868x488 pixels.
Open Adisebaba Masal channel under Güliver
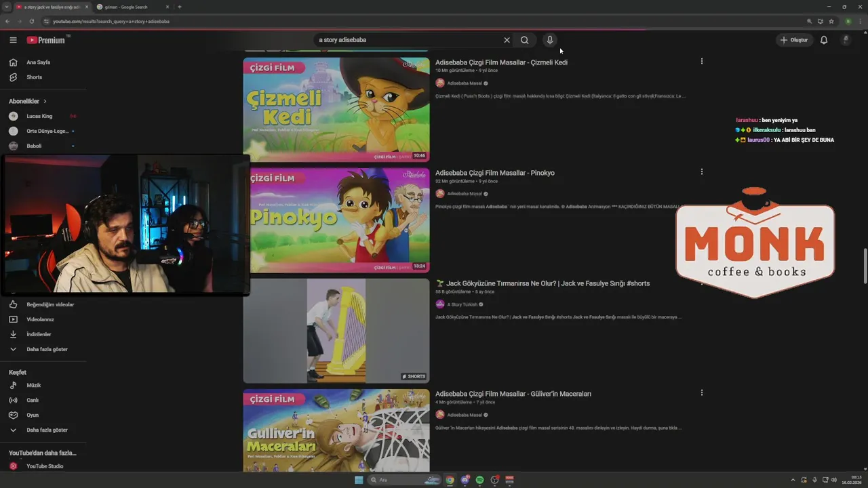[x=465, y=415]
